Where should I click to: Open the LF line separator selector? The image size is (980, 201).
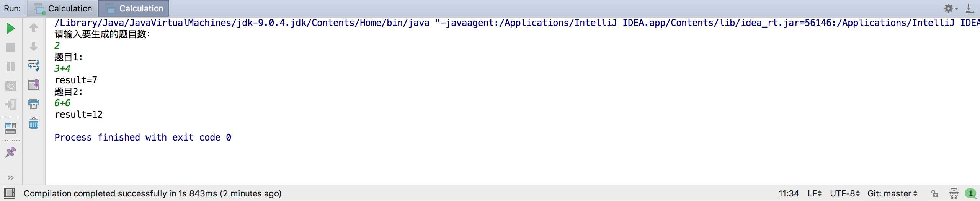click(814, 193)
